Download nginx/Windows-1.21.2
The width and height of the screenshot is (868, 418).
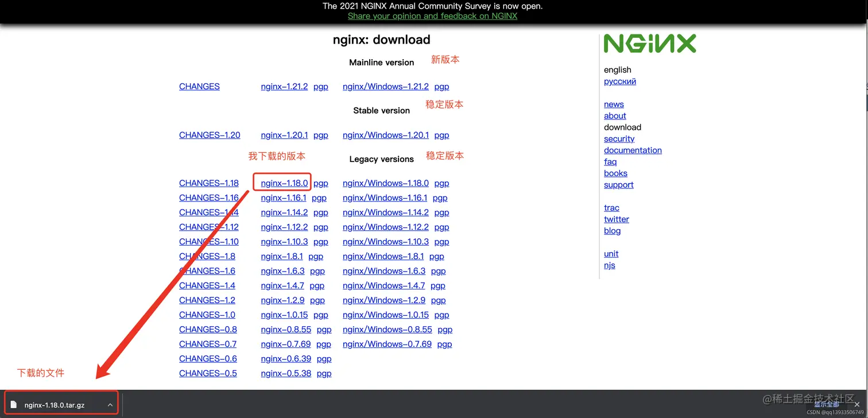point(386,87)
